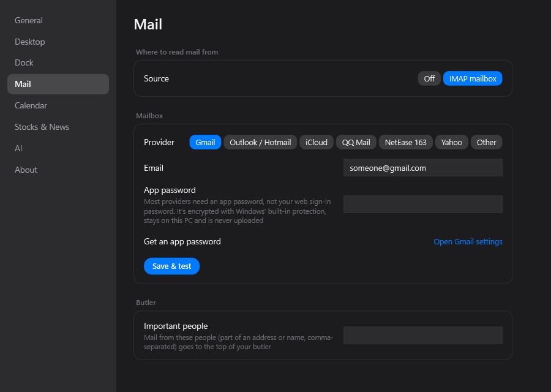Click the Important people label

click(x=176, y=326)
